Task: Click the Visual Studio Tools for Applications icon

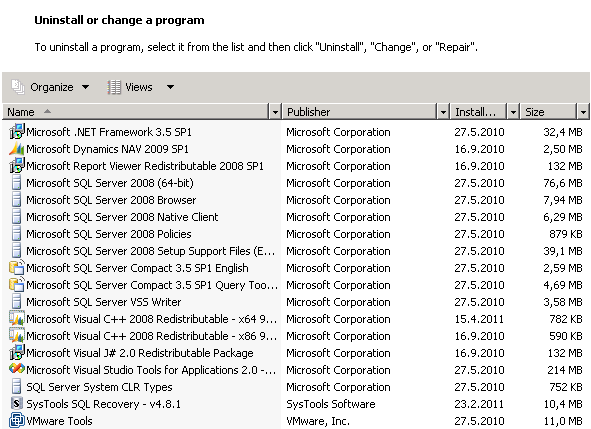Action: tap(17, 369)
